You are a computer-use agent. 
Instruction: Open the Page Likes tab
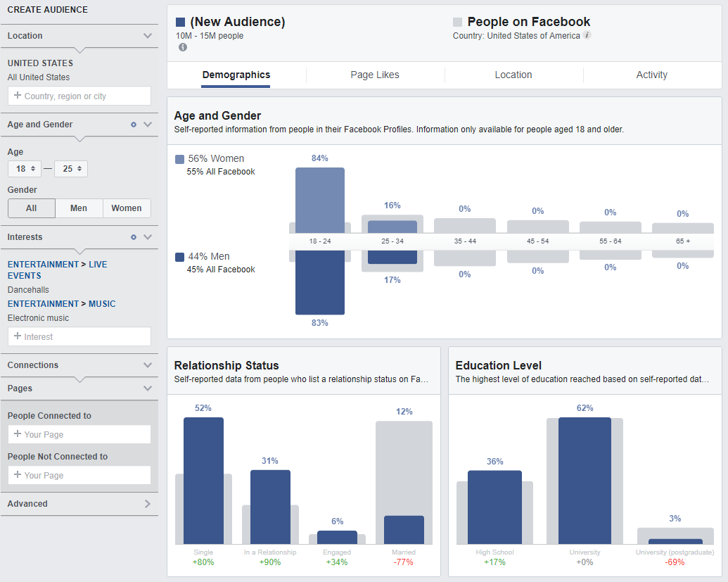pos(375,75)
